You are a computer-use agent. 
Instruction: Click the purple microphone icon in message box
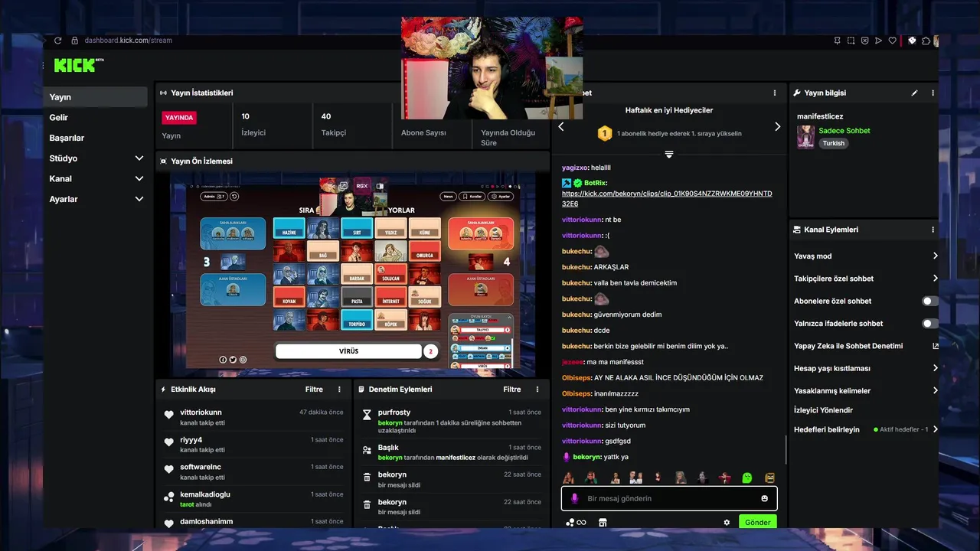click(574, 499)
